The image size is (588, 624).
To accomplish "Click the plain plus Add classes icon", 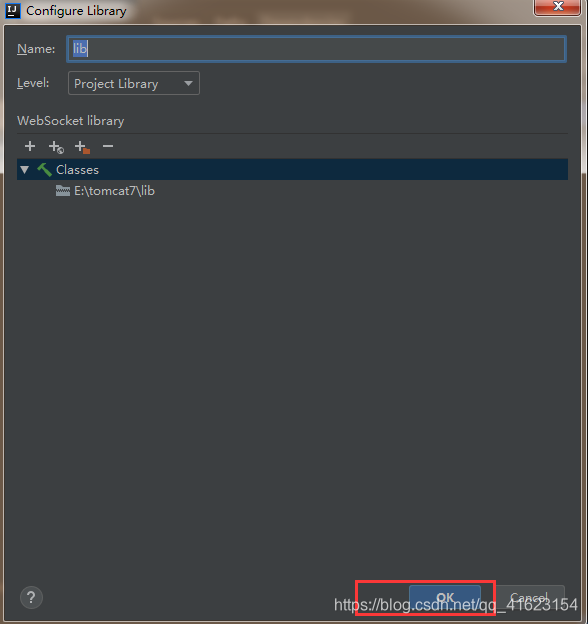I will pos(30,146).
